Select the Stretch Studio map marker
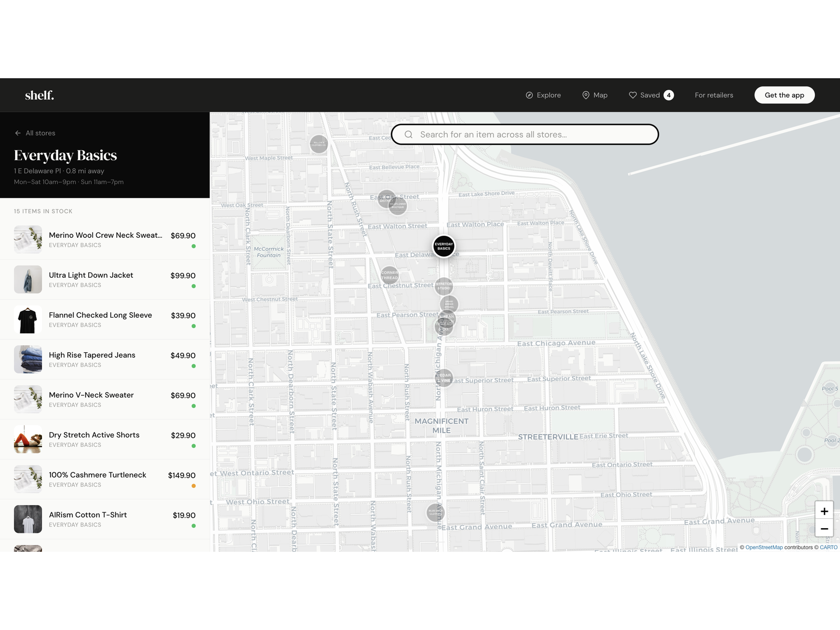The image size is (840, 630). point(444,287)
